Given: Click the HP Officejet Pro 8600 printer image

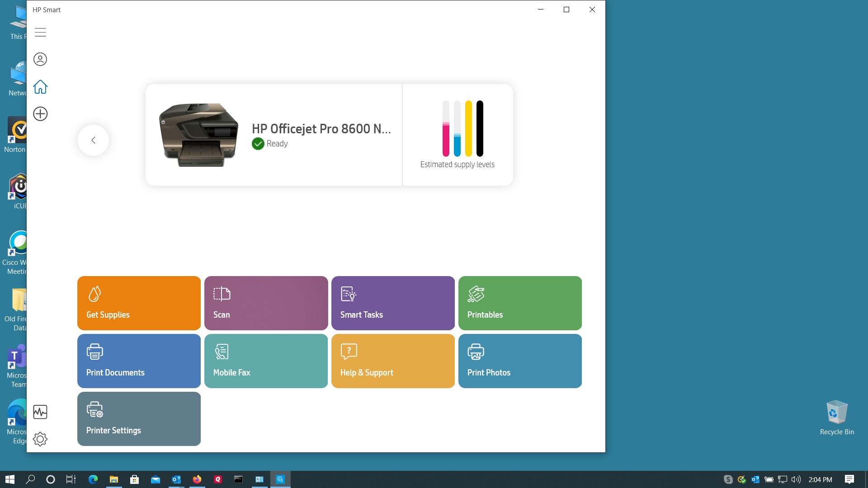Looking at the screenshot, I should coord(198,135).
